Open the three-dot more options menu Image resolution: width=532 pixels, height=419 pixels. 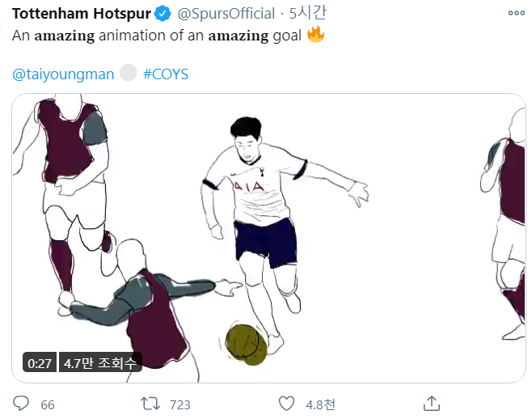tap(516, 14)
